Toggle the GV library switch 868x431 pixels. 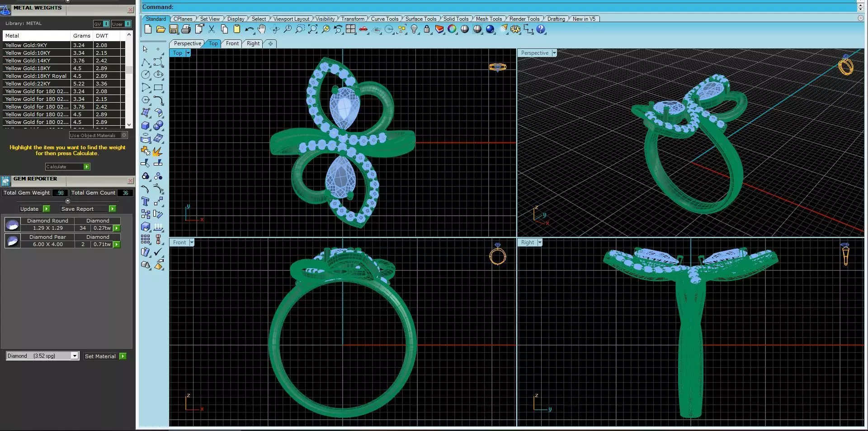pos(106,24)
